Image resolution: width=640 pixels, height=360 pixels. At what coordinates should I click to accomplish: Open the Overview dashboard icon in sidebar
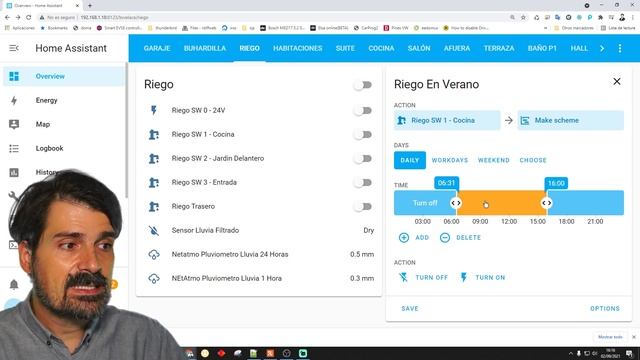point(14,76)
